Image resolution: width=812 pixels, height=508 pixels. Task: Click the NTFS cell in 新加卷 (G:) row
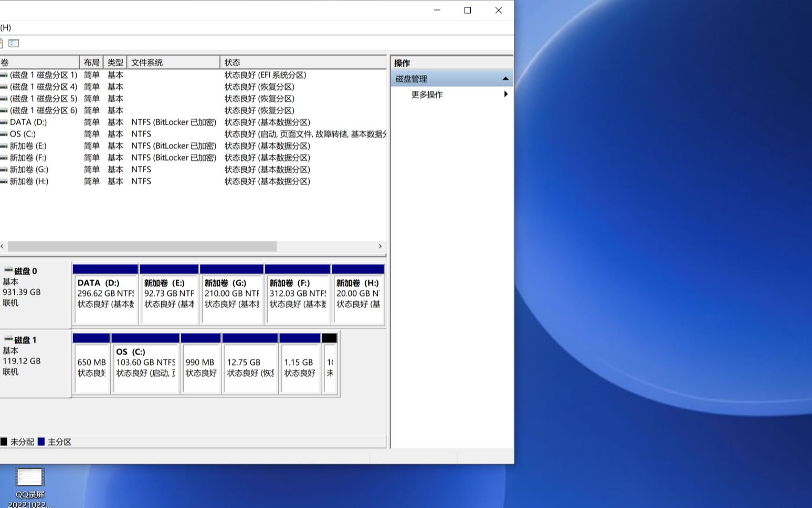point(141,170)
